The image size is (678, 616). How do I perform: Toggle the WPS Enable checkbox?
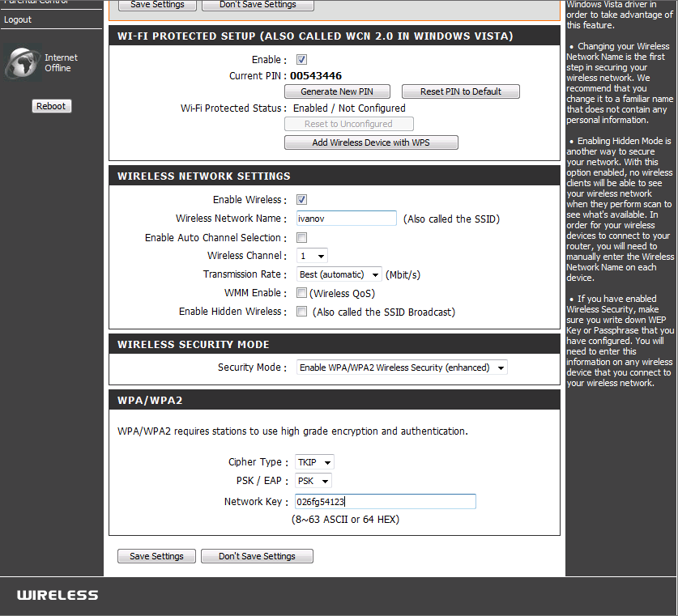coord(301,60)
